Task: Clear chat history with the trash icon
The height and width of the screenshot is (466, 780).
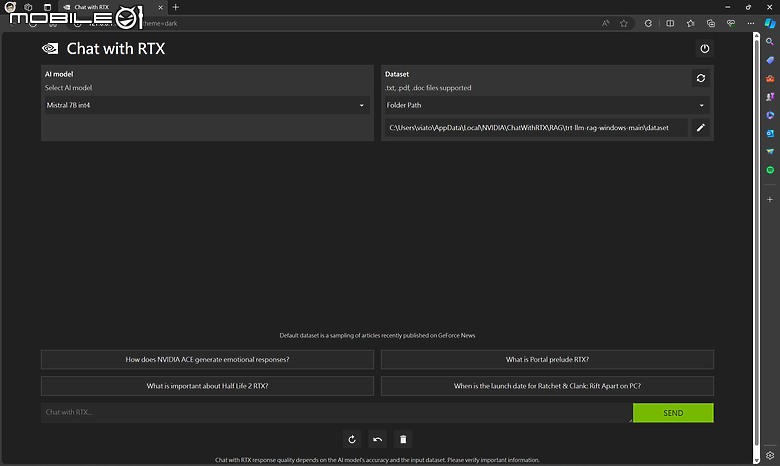Action: tap(403, 439)
